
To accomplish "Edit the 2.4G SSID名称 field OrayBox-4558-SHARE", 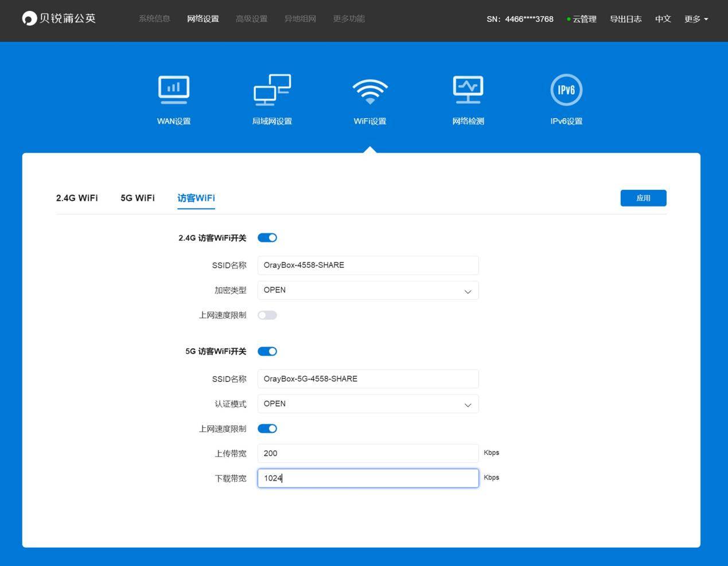I will point(368,265).
